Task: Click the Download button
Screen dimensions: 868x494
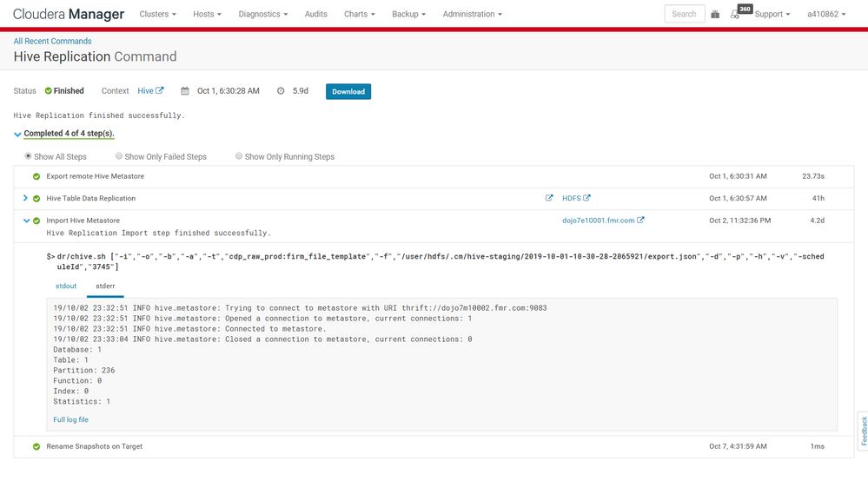Action: (348, 91)
